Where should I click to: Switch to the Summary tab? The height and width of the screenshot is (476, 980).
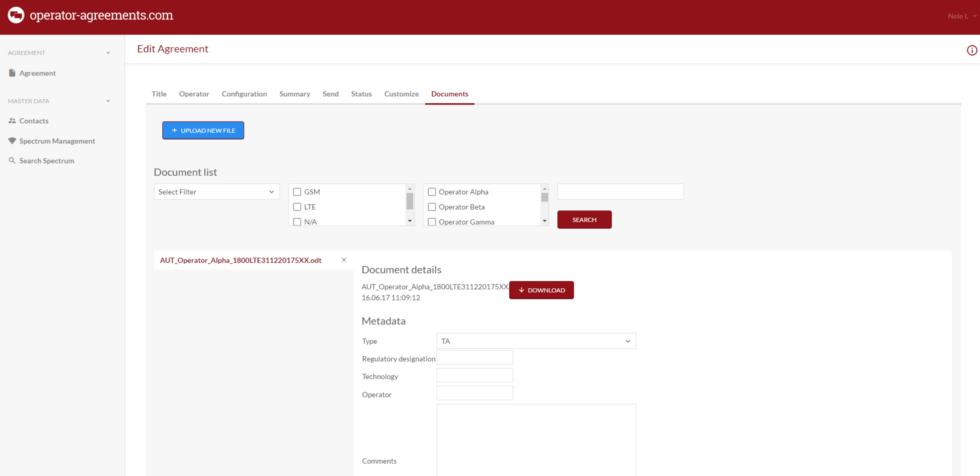click(x=294, y=94)
